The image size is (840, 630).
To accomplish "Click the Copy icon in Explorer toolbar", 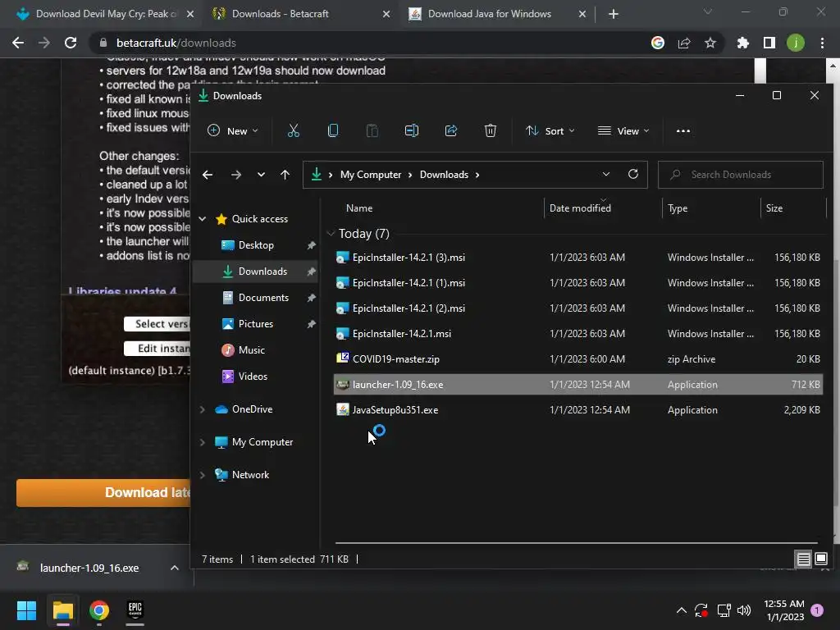I will point(333,130).
